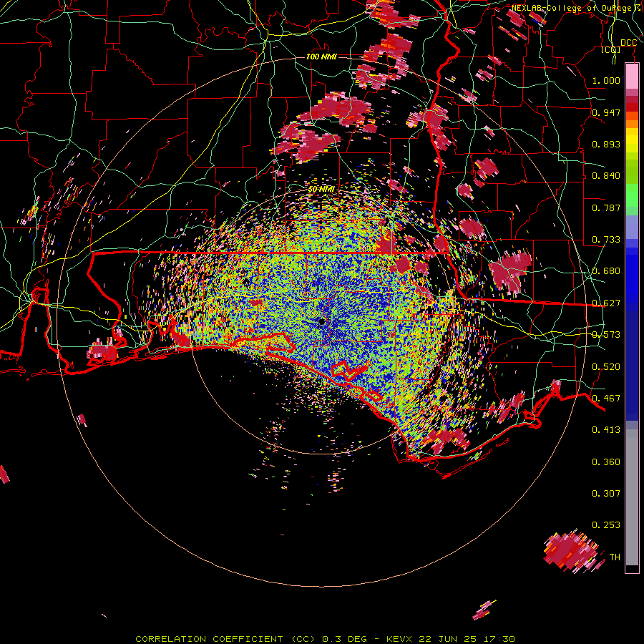This screenshot has height=644, width=644.
Task: Click the large crimson storm cell beside the TH label
Action: coord(572,551)
